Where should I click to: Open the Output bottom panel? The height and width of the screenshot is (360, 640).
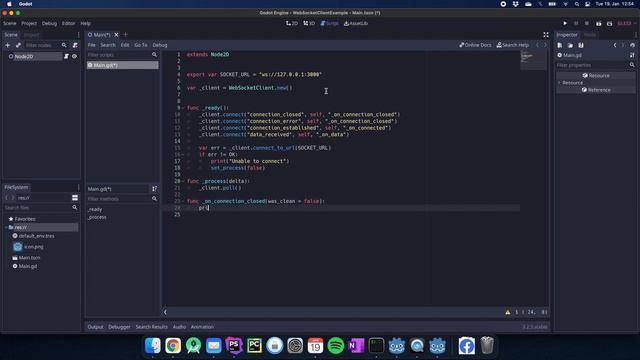(95, 327)
